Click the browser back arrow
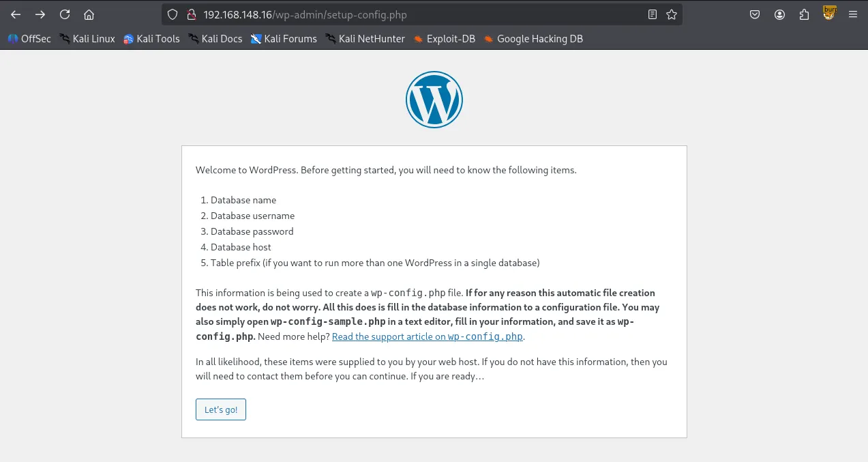The image size is (868, 462). (16, 14)
